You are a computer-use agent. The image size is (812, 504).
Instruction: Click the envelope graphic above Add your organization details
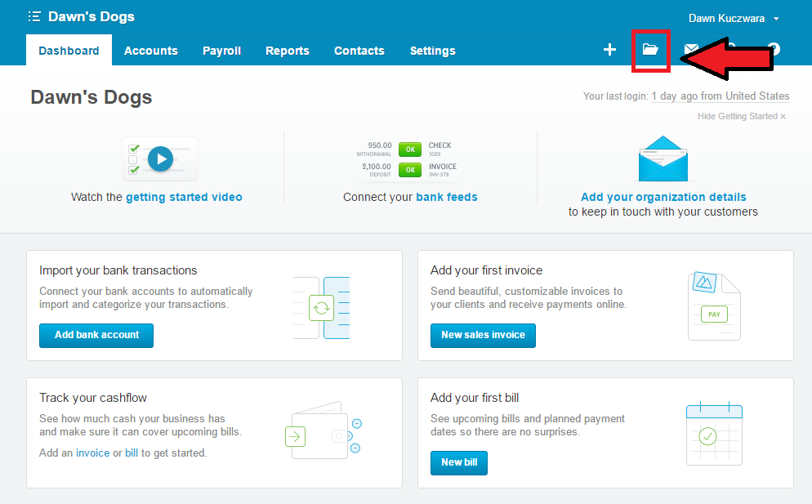(663, 158)
